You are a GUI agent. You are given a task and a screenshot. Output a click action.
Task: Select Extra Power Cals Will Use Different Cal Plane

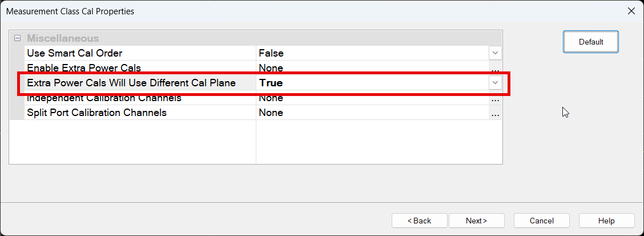coord(131,83)
